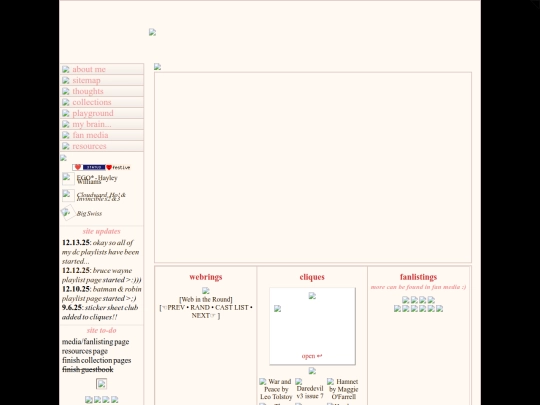Viewport: 540px width, 405px height.
Task: Click the open link in cliques box
Action: point(312,356)
